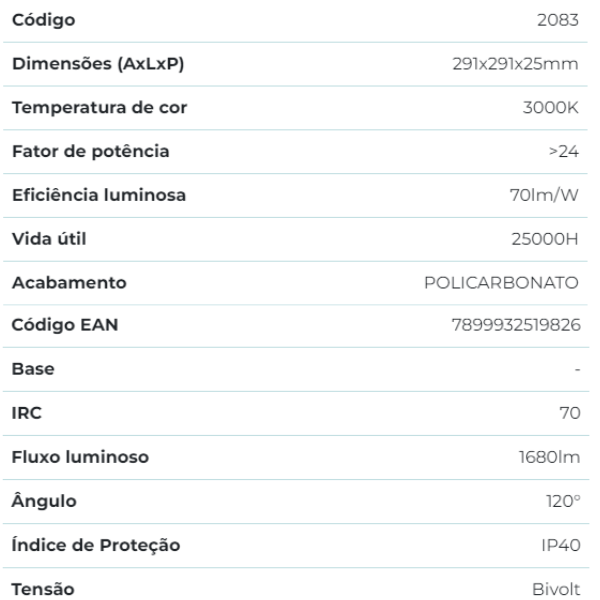Click the Fator de potência label
Viewport: 600px width, 600px height.
[90, 152]
